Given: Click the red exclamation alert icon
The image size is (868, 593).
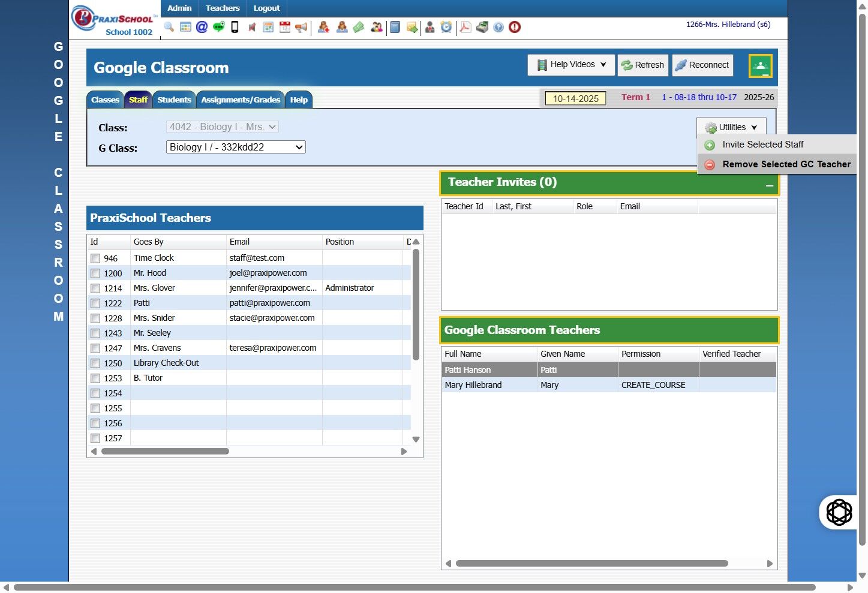Looking at the screenshot, I should point(515,27).
